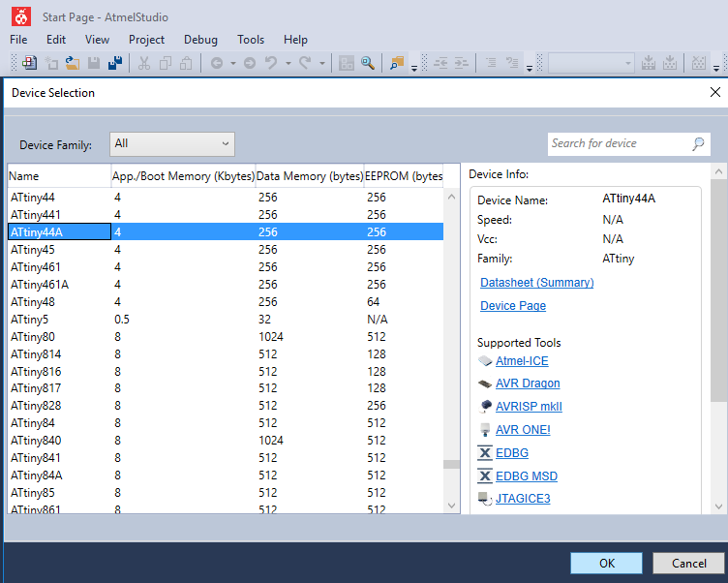Click the Device Info scrollbar down arrow
Screen dimensions: 728x583
[x=718, y=506]
